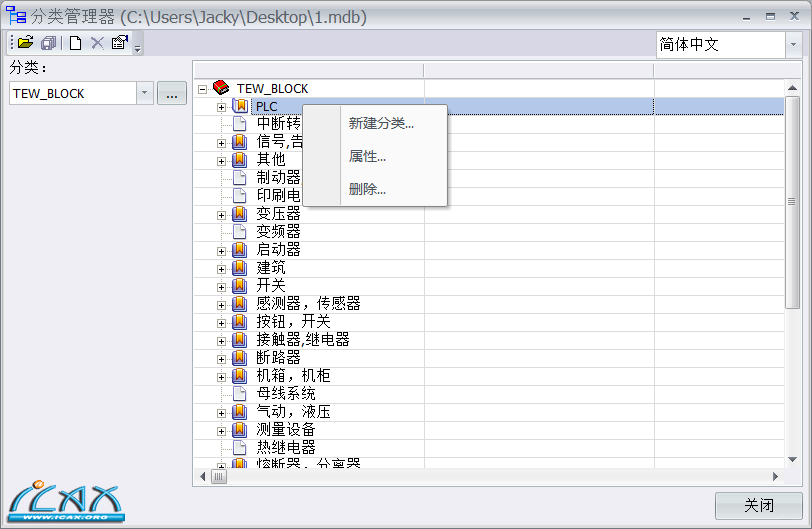Click the browse ... button
This screenshot has height=529, width=812.
(172, 93)
